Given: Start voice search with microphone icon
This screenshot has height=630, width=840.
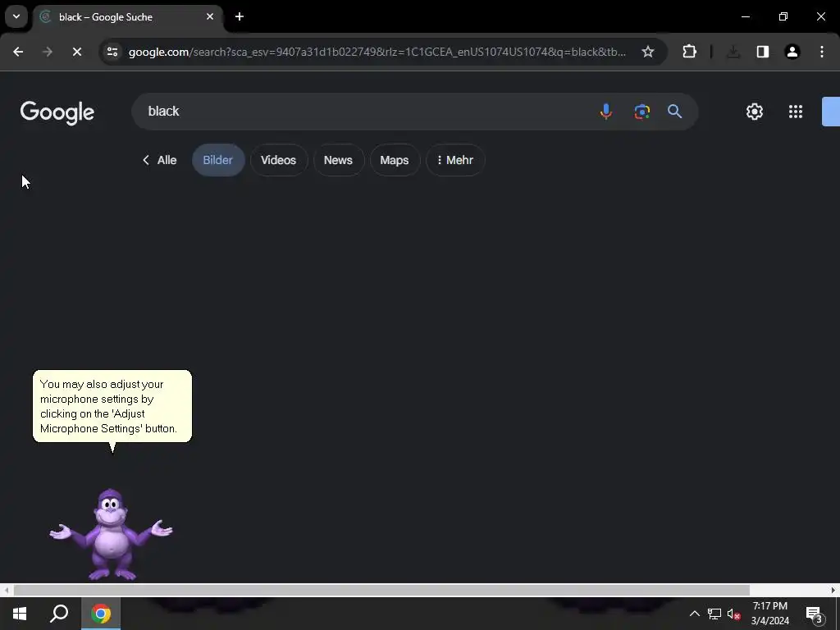Looking at the screenshot, I should (606, 112).
